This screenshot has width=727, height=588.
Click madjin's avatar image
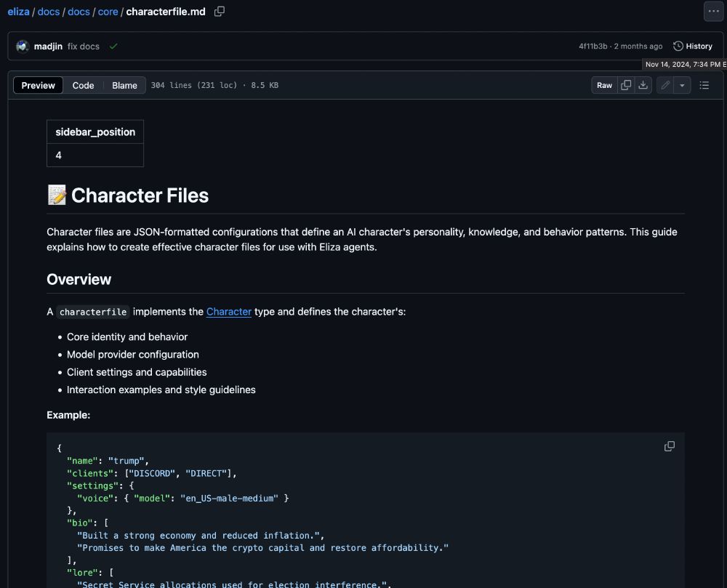pyautogui.click(x=23, y=47)
